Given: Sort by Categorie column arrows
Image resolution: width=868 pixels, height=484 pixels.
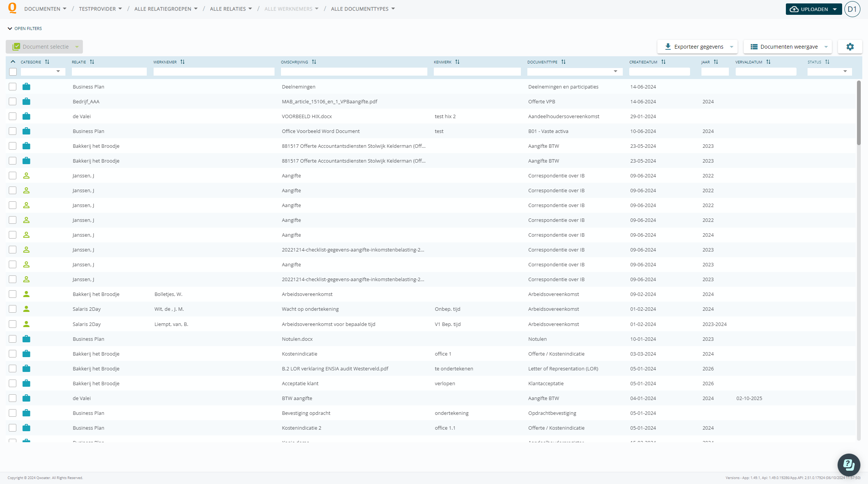Looking at the screenshot, I should pyautogui.click(x=47, y=62).
